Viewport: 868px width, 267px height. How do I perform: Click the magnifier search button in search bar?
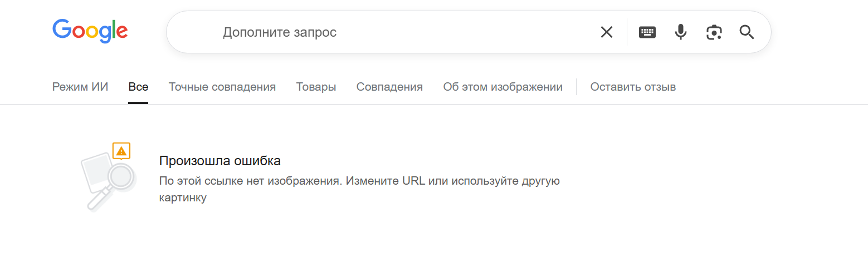[x=747, y=32]
